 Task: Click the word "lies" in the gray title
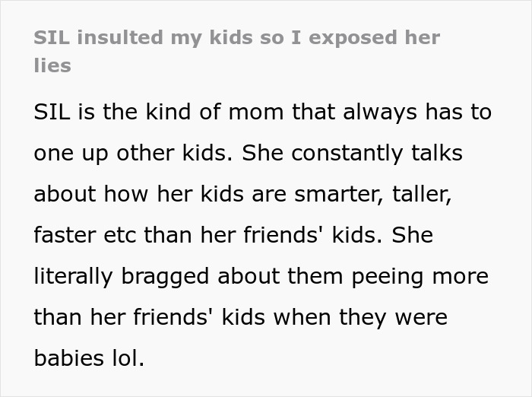click(52, 65)
